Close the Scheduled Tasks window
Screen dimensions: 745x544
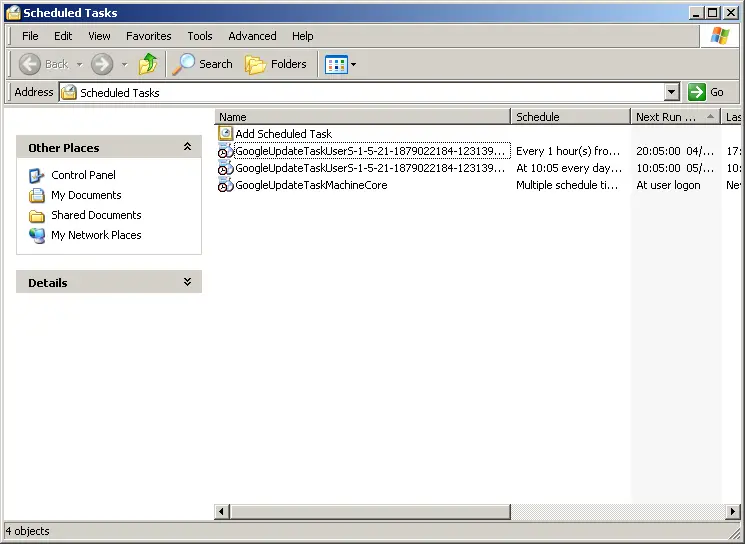(x=731, y=13)
